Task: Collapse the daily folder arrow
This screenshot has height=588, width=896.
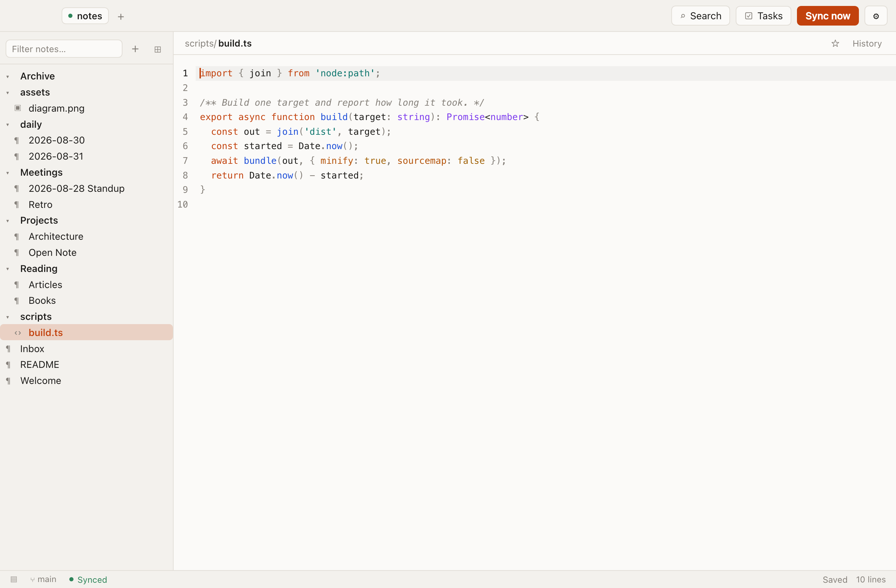Action: [8, 125]
